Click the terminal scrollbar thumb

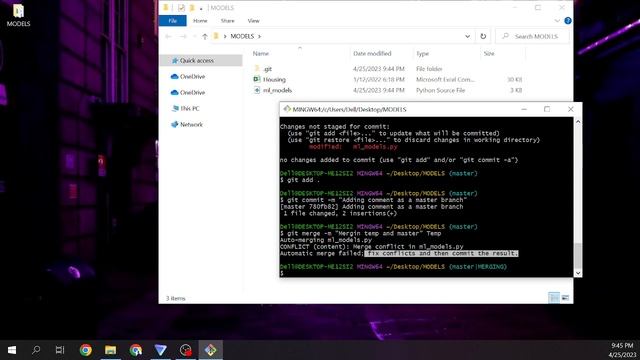578,256
